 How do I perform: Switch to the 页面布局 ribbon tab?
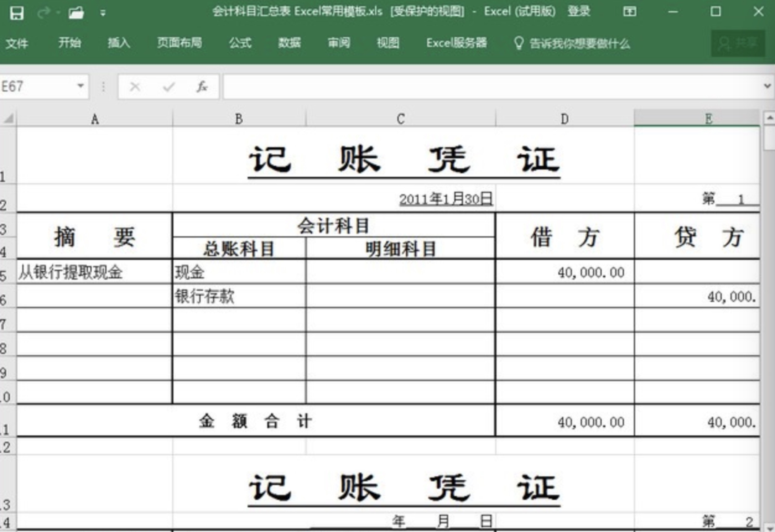180,43
